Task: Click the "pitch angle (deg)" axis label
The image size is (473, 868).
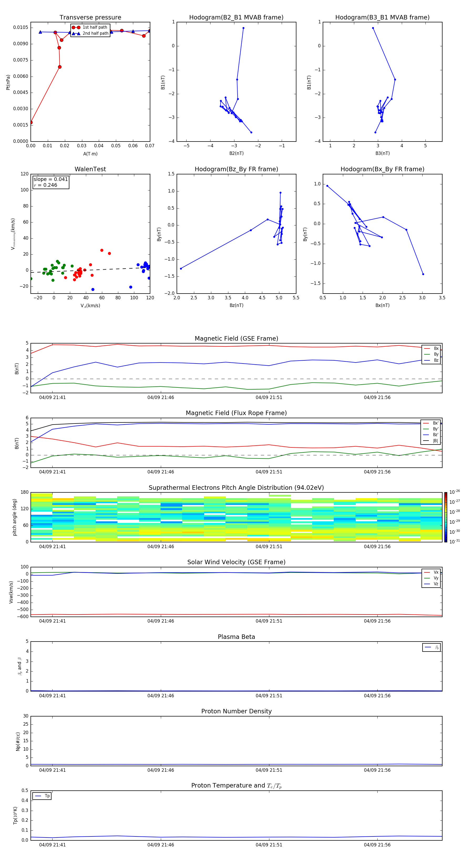Action: click(x=14, y=517)
